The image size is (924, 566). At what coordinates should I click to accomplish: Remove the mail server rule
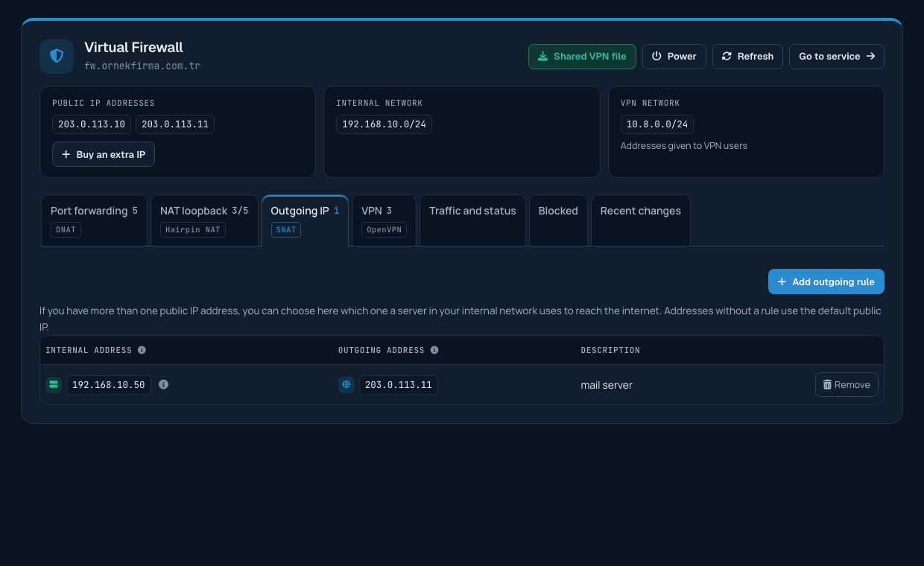coord(847,385)
